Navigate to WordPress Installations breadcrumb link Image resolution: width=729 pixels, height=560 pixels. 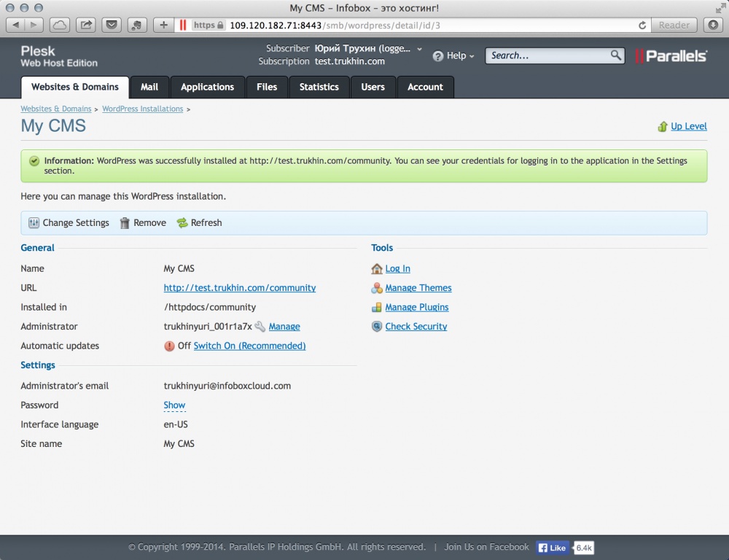142,109
